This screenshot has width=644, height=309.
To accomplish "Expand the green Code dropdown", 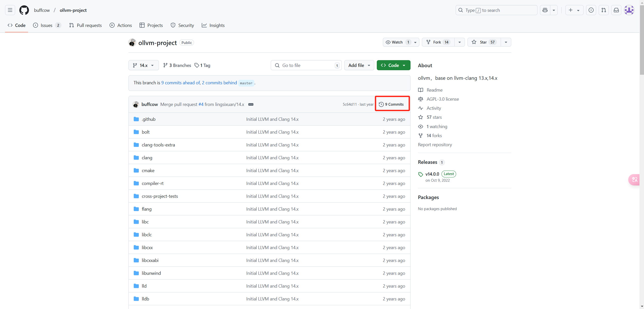I will point(393,65).
